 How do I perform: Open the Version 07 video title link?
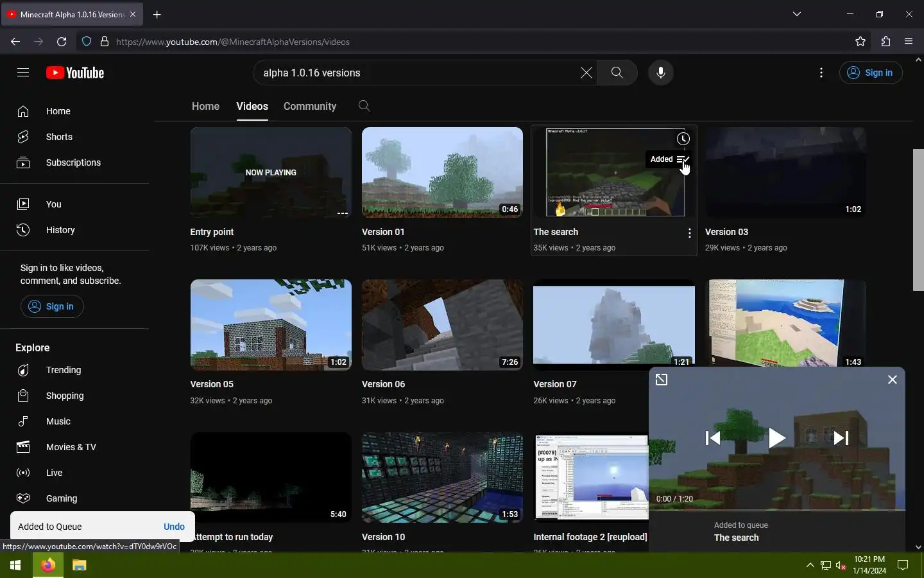coord(555,384)
